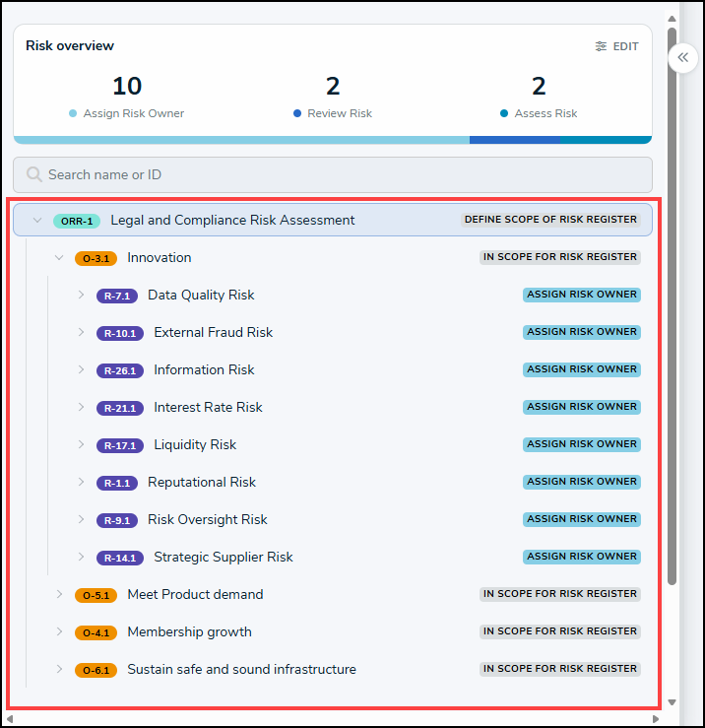
Task: Open the Risk Oversight Risk item
Action: (208, 519)
